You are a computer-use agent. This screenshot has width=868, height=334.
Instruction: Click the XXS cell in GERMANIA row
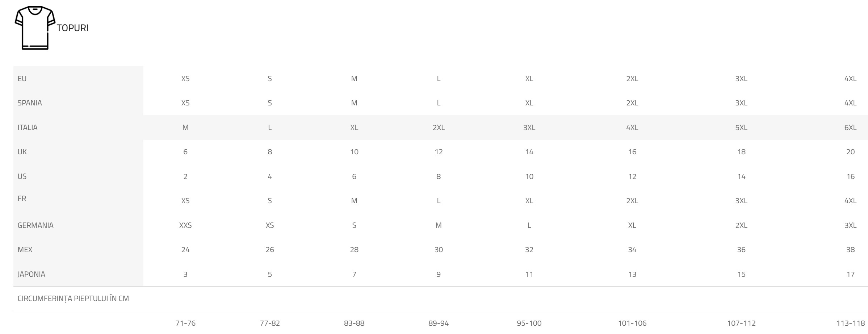point(185,225)
